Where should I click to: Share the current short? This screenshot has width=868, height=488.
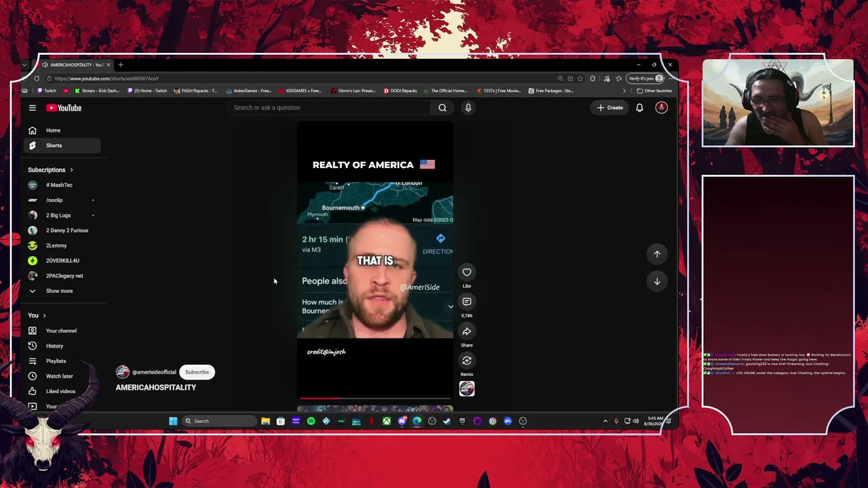[x=467, y=331]
